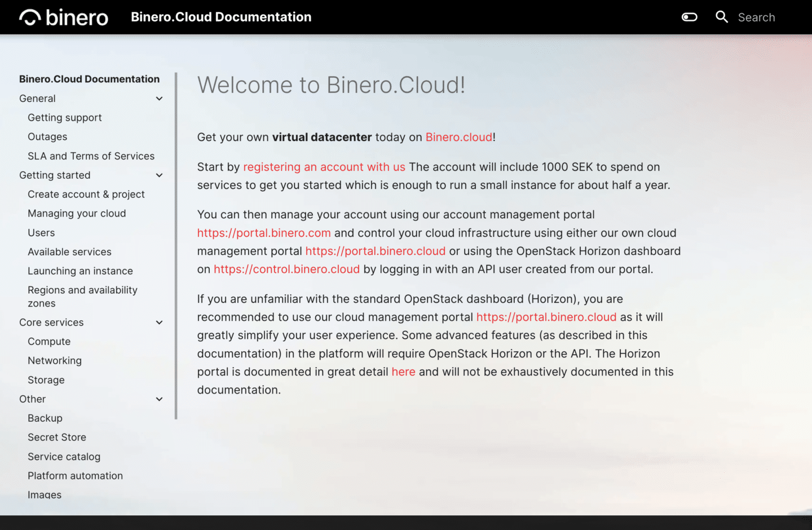812x530 pixels.
Task: Open the Compute page
Action: tap(49, 342)
